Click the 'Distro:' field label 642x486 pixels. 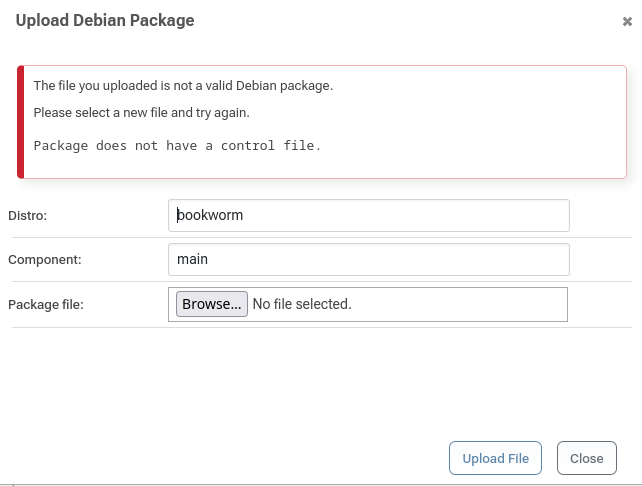28,215
